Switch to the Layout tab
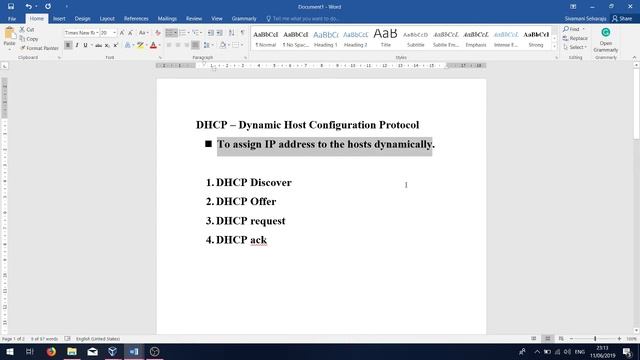640x360 pixels. tap(107, 19)
